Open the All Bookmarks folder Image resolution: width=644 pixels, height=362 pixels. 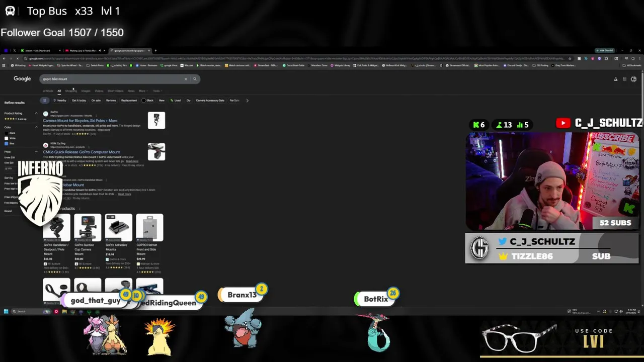coord(632,65)
